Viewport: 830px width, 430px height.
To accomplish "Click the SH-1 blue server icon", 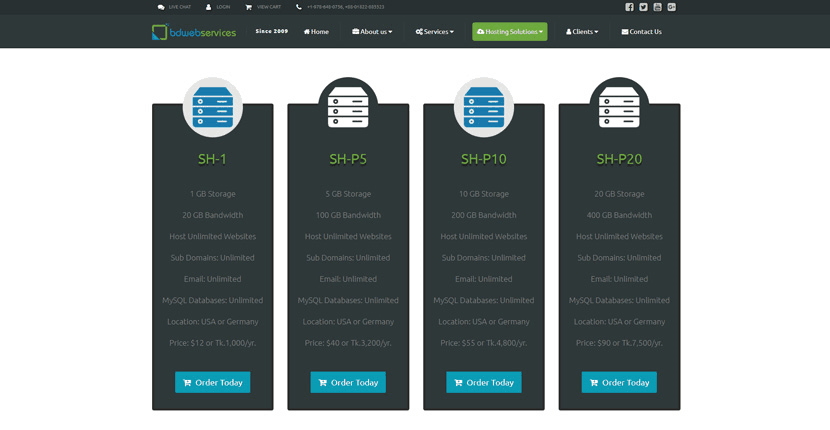I will [213, 107].
